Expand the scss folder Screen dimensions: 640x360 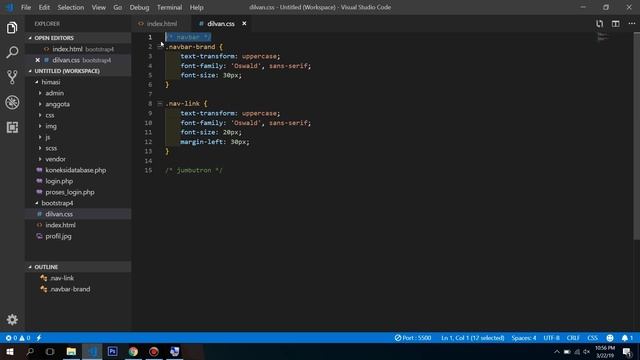point(40,148)
